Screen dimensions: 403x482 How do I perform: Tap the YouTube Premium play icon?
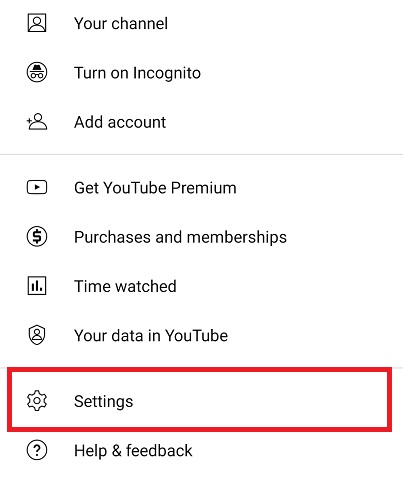[37, 187]
